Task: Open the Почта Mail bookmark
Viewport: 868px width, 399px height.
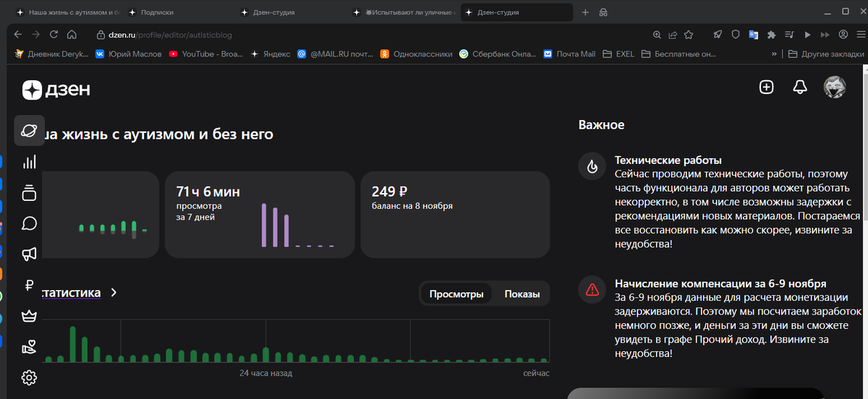Action: [x=569, y=53]
